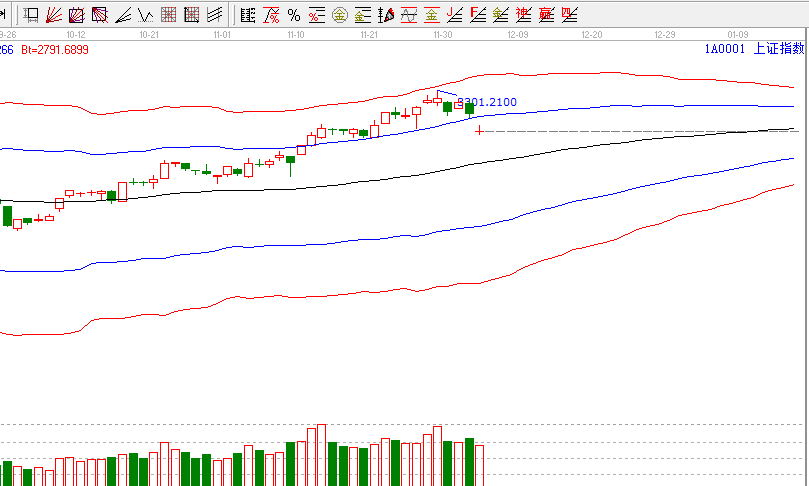
Task: Select the red F fan lines tool
Action: coord(478,15)
